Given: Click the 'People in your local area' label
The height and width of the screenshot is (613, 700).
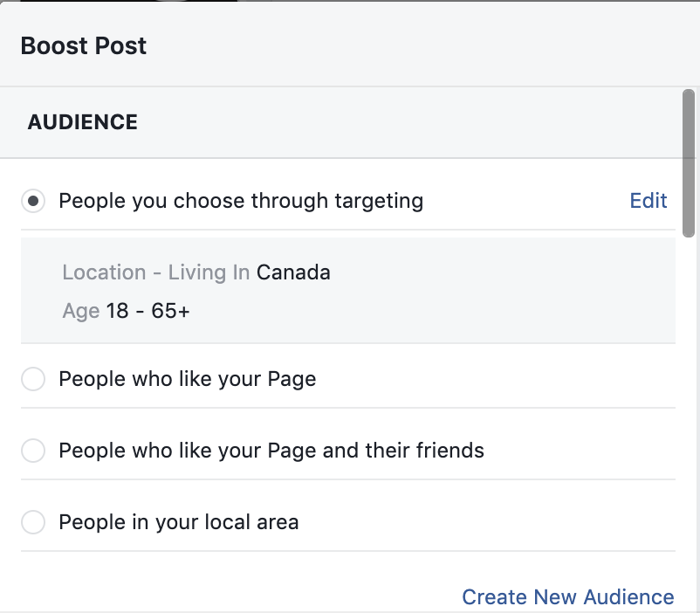Looking at the screenshot, I should (x=178, y=522).
